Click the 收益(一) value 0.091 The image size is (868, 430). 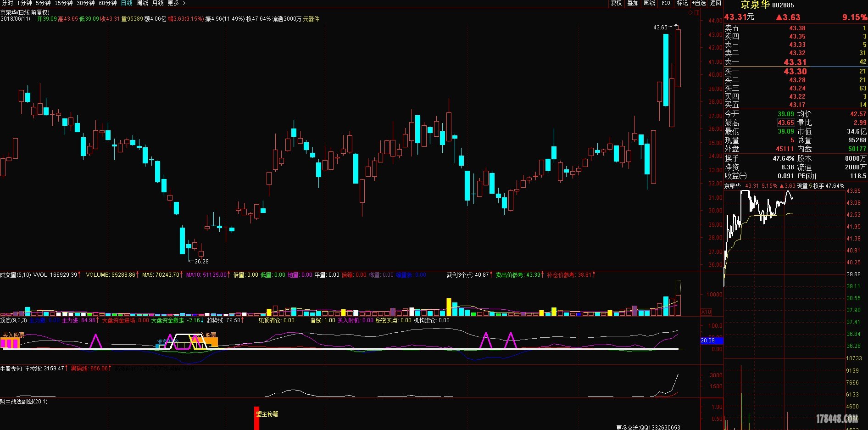pos(785,176)
